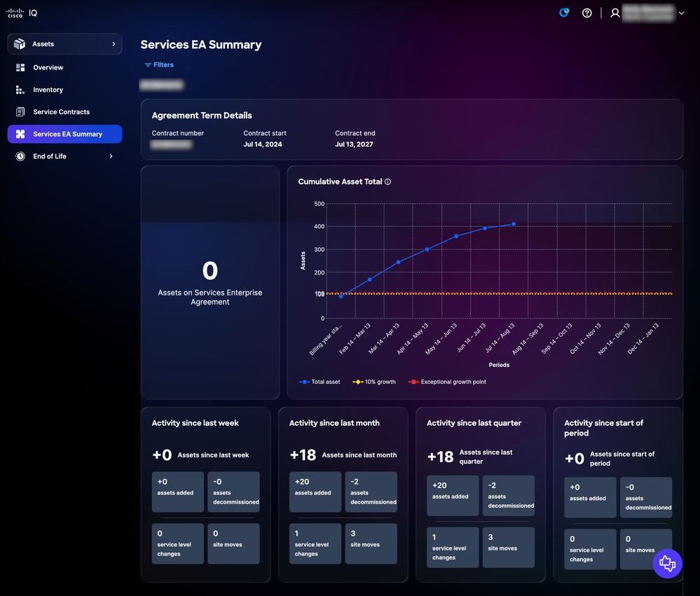The height and width of the screenshot is (596, 700).
Task: Click site moves tile under last week
Action: click(233, 543)
